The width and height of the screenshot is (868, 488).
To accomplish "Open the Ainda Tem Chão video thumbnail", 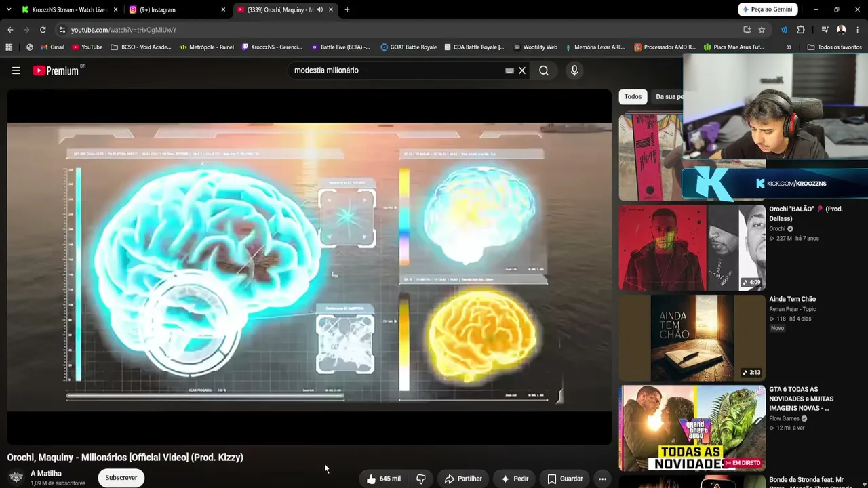I will (x=692, y=338).
